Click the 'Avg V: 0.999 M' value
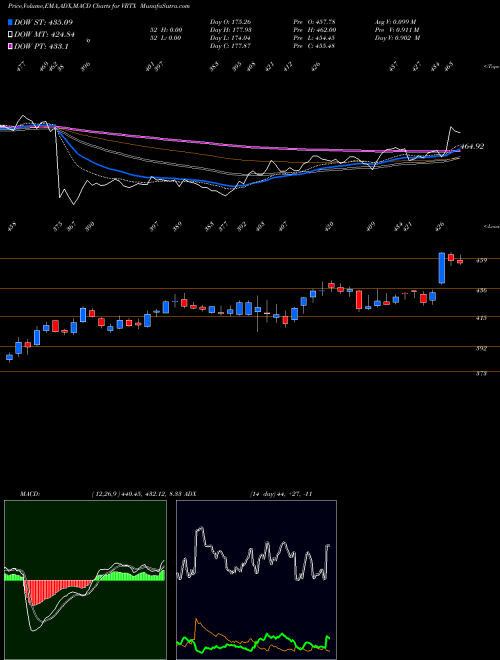The image size is (500, 660). coord(396,22)
